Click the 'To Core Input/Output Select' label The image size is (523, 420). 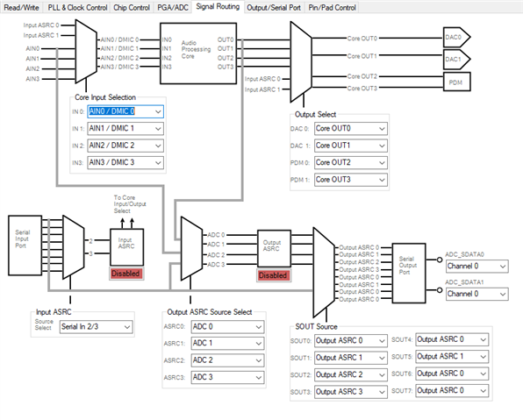point(130,204)
